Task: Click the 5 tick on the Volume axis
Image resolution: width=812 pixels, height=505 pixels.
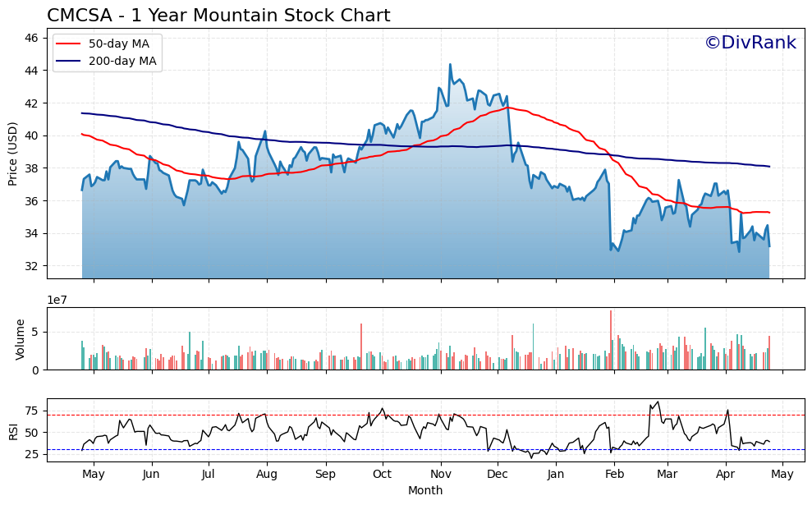Action: coord(34,332)
